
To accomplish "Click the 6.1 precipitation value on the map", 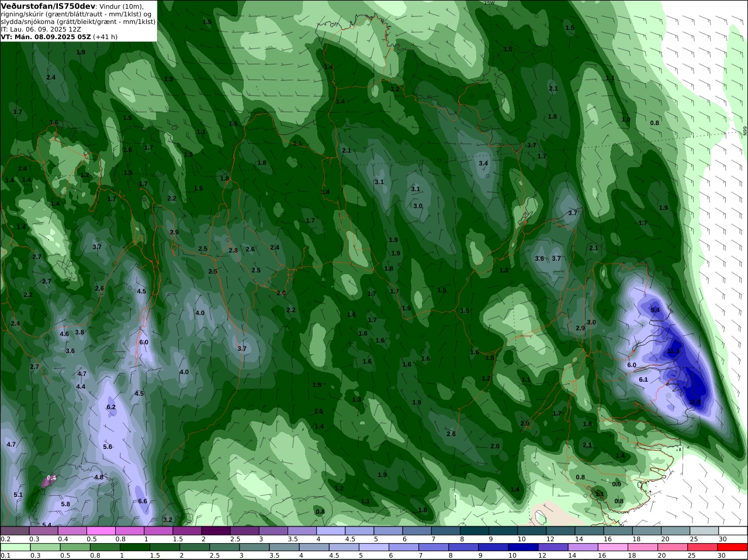I will pos(643,380).
